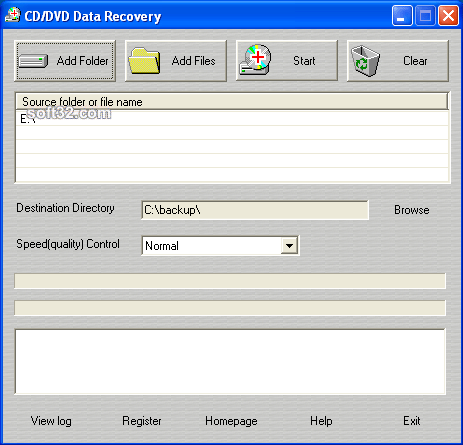Minimize the CD/DVD Data Recovery window
463x445 pixels.
pyautogui.click(x=402, y=16)
